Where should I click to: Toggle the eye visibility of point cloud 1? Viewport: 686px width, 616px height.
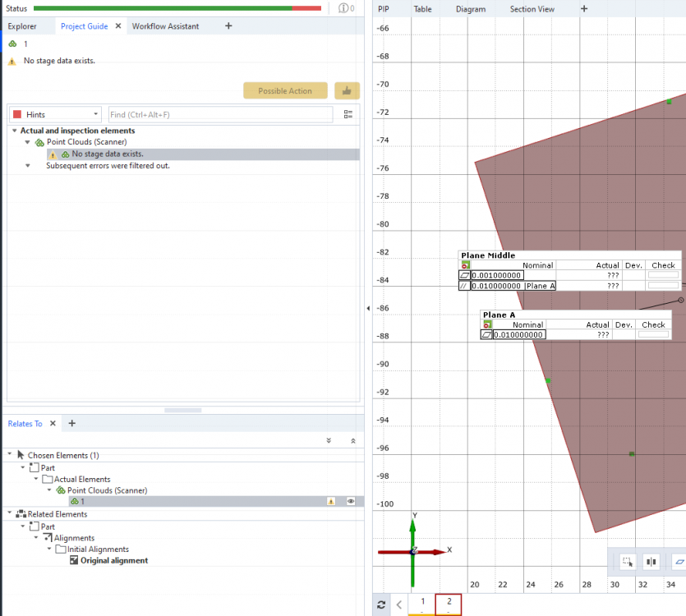351,501
